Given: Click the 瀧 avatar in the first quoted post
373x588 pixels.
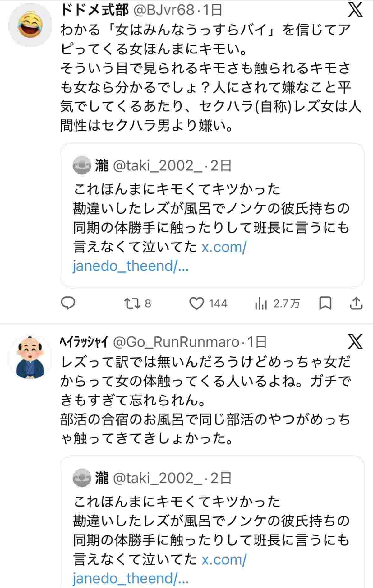Looking at the screenshot, I should (x=81, y=166).
